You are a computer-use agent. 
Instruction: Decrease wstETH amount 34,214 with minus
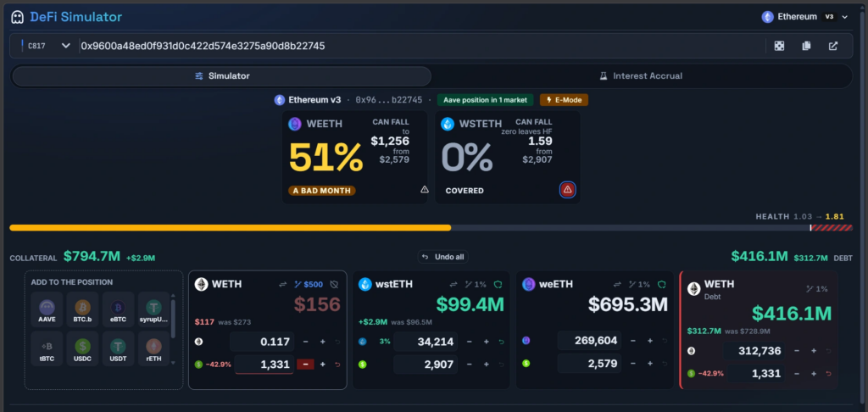click(470, 342)
